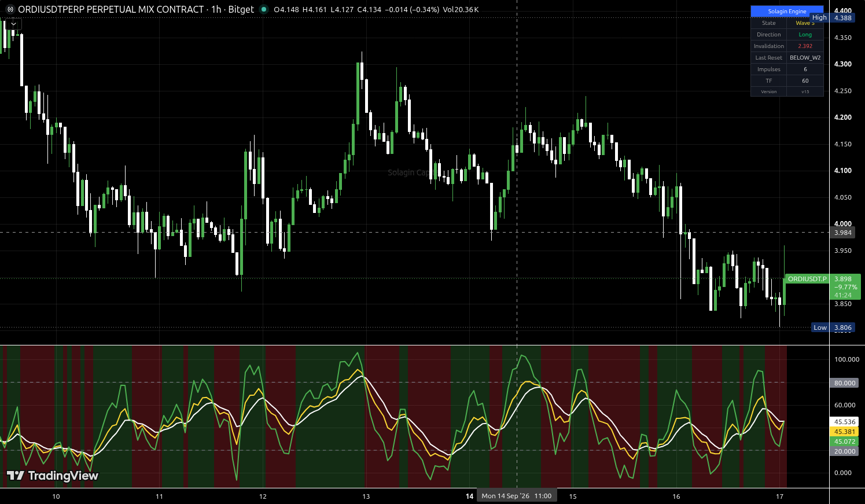Viewport: 865px width, 504px height.
Task: Click the low value L4.127
Action: 342,10
